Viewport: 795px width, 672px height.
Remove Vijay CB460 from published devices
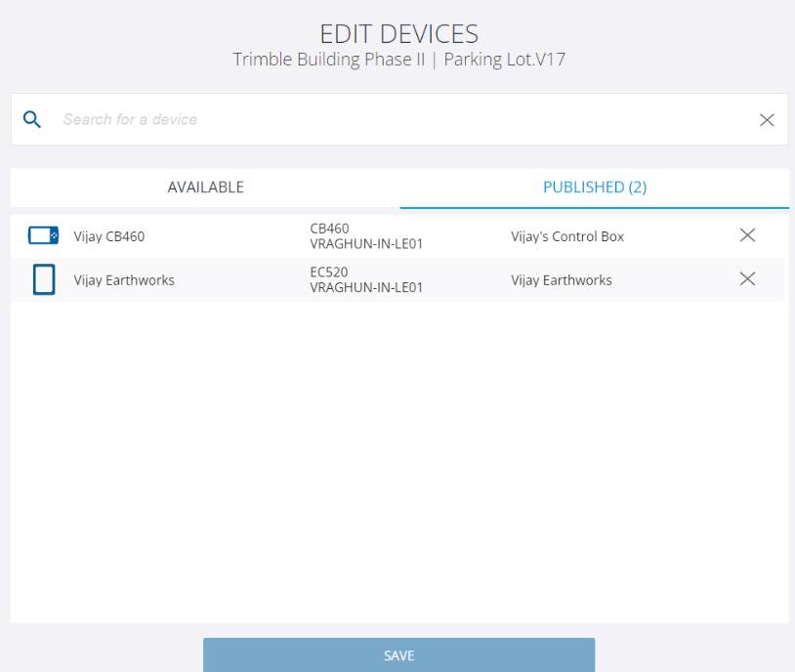747,235
